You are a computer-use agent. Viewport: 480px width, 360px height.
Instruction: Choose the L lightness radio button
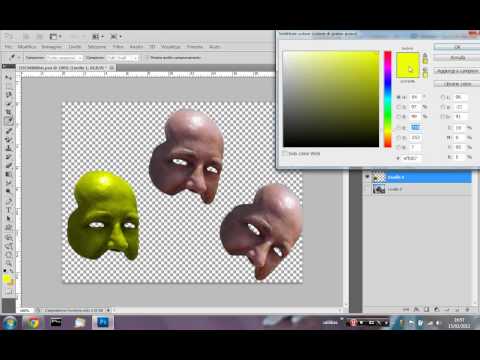click(443, 97)
